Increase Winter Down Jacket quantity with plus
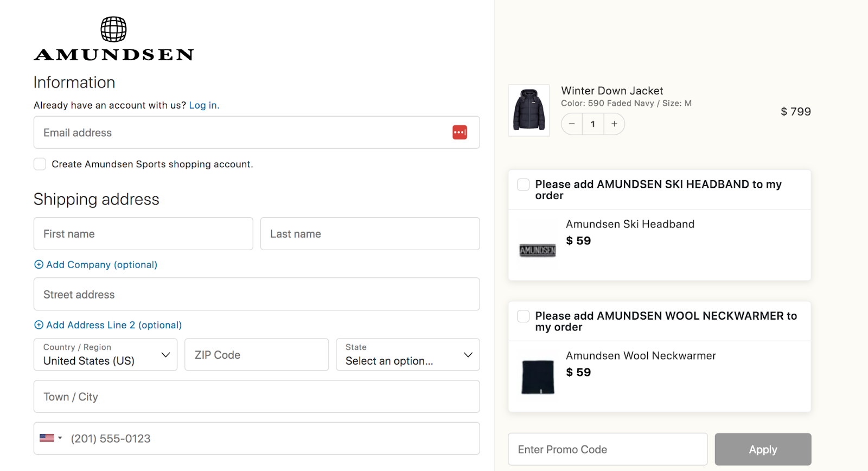 (x=614, y=124)
